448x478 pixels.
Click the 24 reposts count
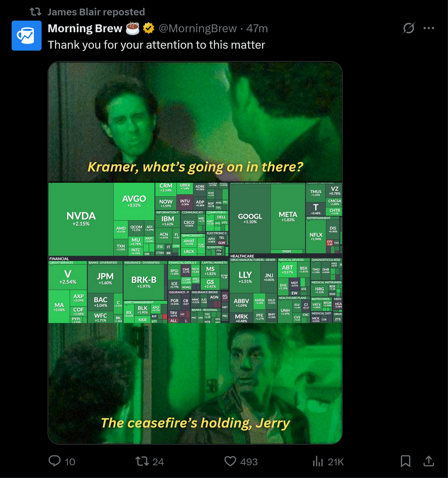click(158, 462)
